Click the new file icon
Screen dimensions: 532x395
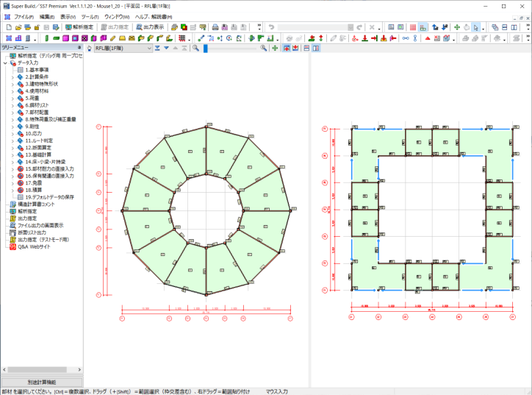point(9,27)
